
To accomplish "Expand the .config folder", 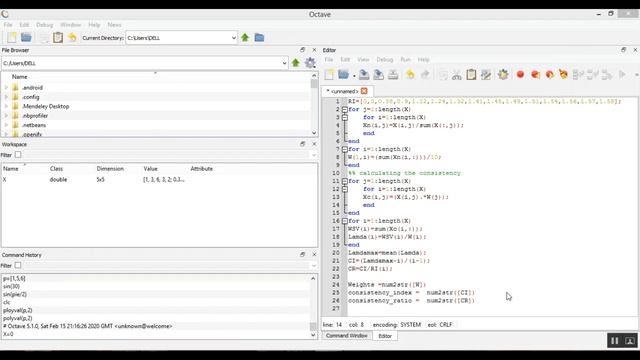I will [6, 97].
